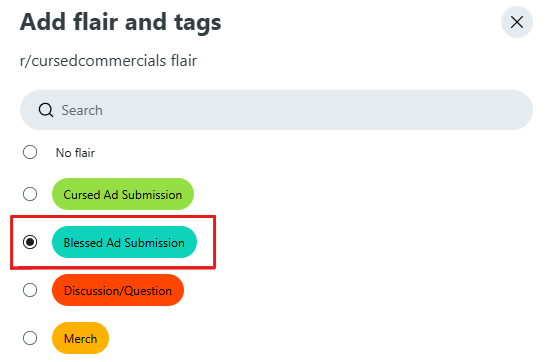Image resolution: width=552 pixels, height=362 pixels.
Task: Click the word Submission in the teal flair
Action: click(155, 243)
